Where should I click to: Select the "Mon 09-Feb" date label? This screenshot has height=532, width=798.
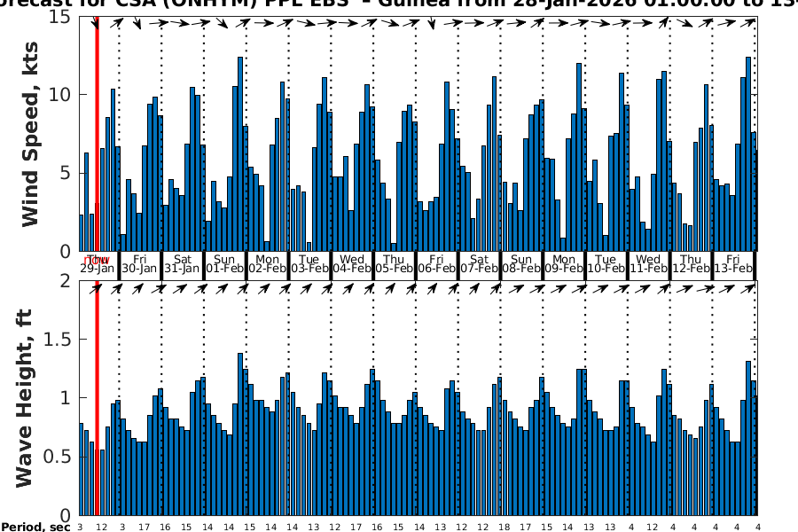pyautogui.click(x=563, y=264)
